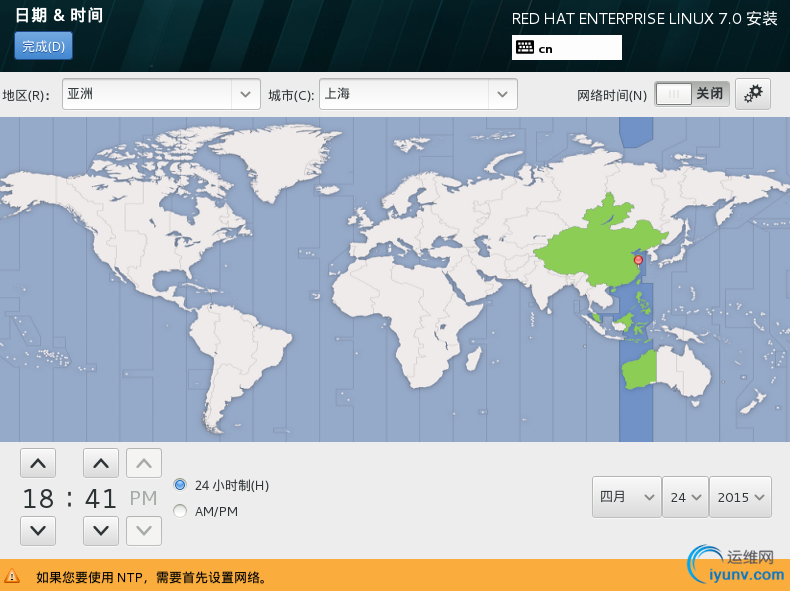Screen dimensions: 790x591
Task: Click western Australia highlighted on the map
Action: (x=638, y=371)
